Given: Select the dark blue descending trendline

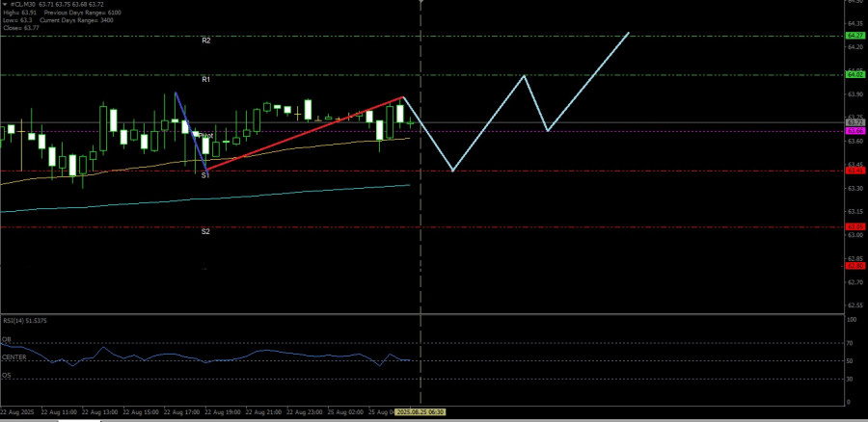Looking at the screenshot, I should [x=191, y=130].
